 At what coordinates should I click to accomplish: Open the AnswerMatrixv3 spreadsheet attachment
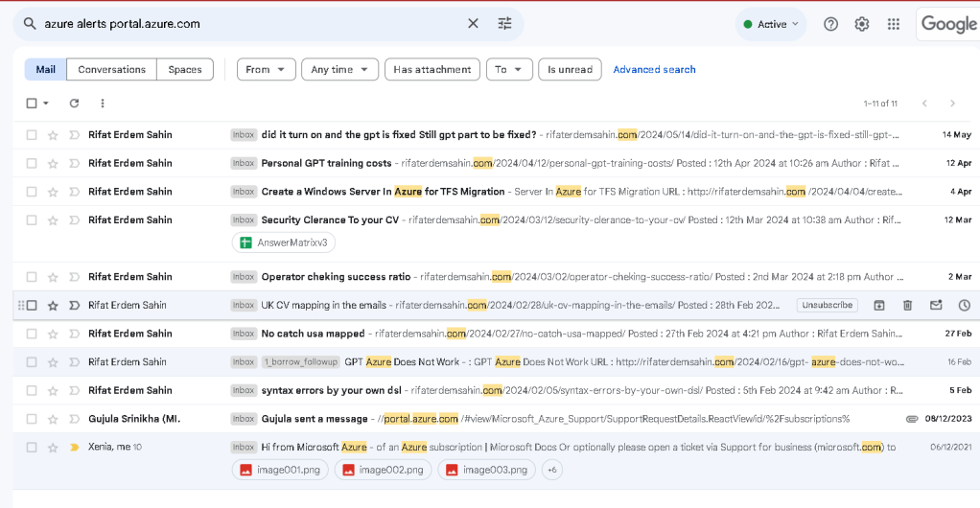click(284, 242)
